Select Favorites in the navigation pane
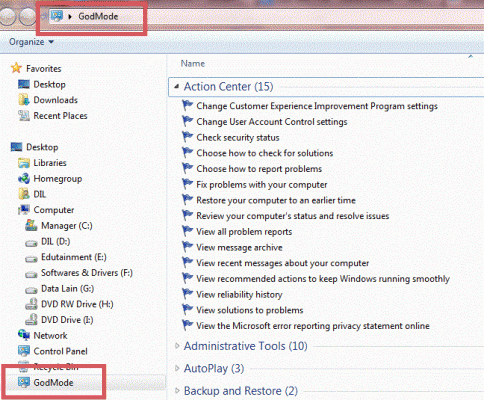Screen dimensions: 484x400 [x=44, y=69]
